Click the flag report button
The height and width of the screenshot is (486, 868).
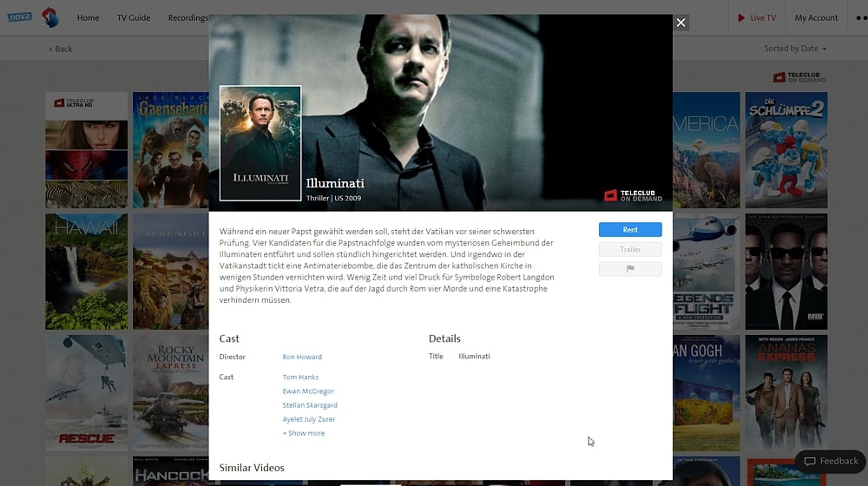(x=630, y=269)
